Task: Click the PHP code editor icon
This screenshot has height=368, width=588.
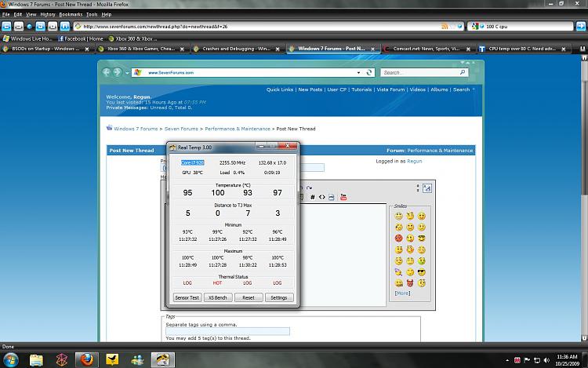Action: (x=332, y=197)
